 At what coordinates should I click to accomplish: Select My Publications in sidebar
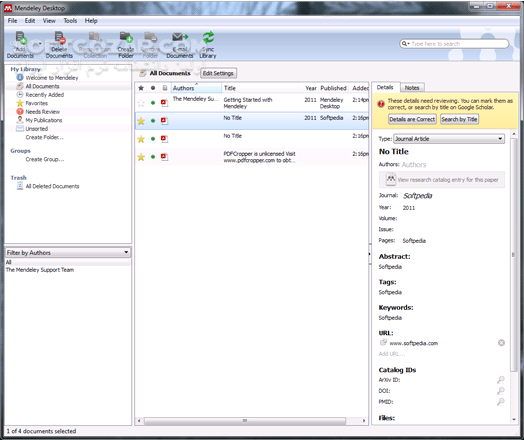pyautogui.click(x=44, y=120)
